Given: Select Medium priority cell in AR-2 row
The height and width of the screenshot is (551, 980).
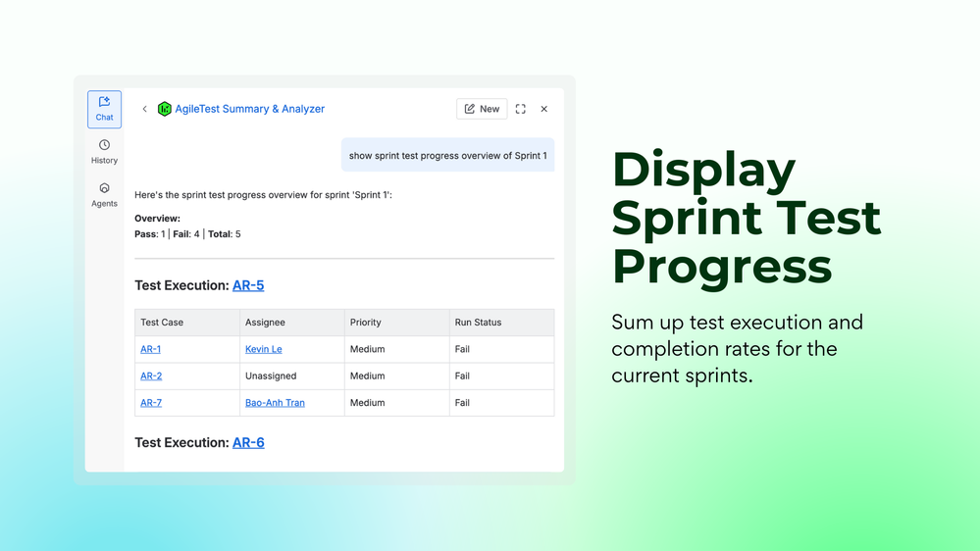Looking at the screenshot, I should click(x=397, y=376).
